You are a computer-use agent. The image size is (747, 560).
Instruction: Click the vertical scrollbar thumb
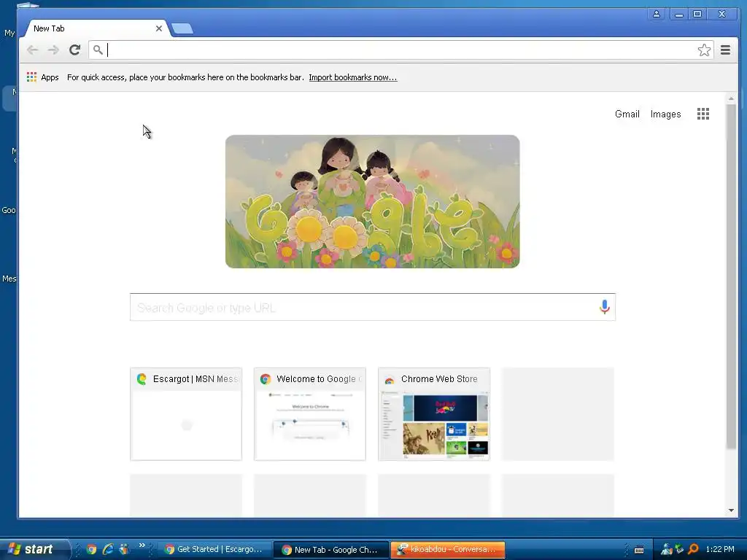(731, 276)
